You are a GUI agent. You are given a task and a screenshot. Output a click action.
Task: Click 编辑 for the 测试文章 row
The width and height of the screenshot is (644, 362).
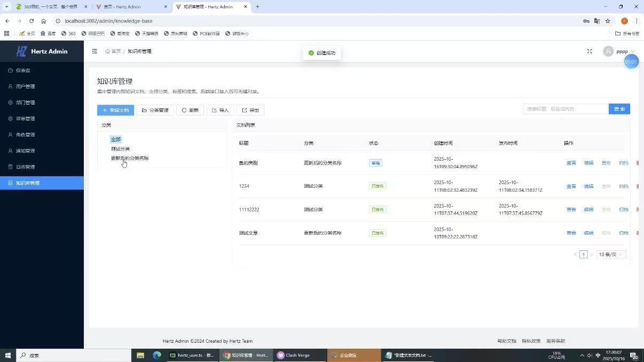click(x=588, y=233)
